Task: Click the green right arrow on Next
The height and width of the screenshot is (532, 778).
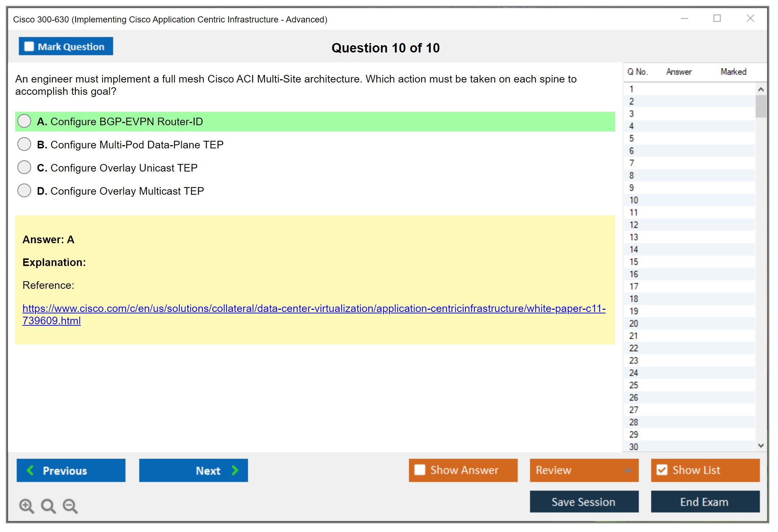Action: (x=235, y=470)
